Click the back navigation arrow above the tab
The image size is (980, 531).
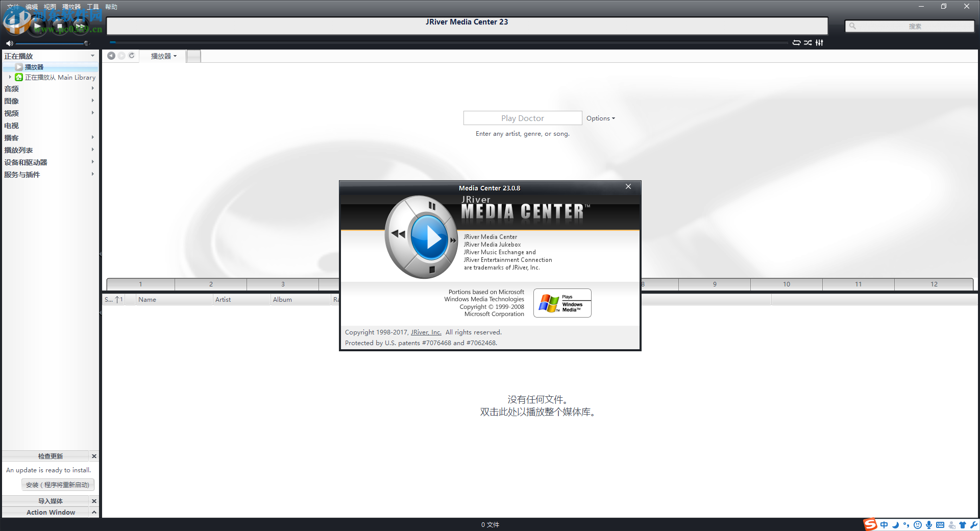111,56
